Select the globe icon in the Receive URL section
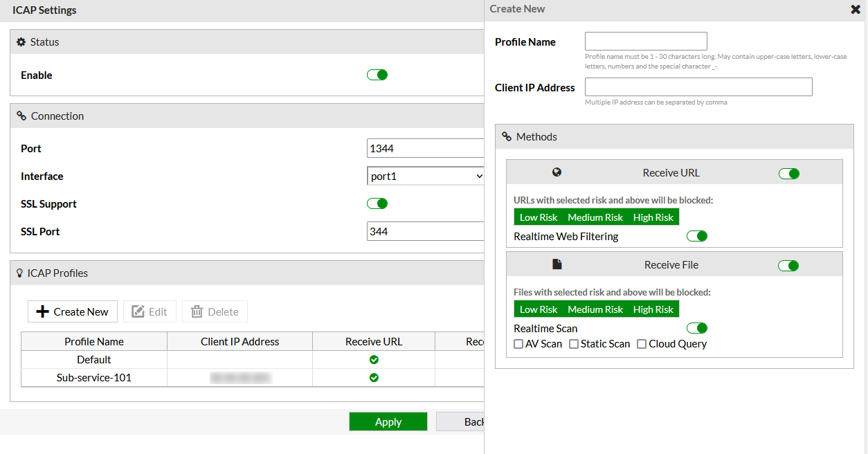 [x=557, y=172]
